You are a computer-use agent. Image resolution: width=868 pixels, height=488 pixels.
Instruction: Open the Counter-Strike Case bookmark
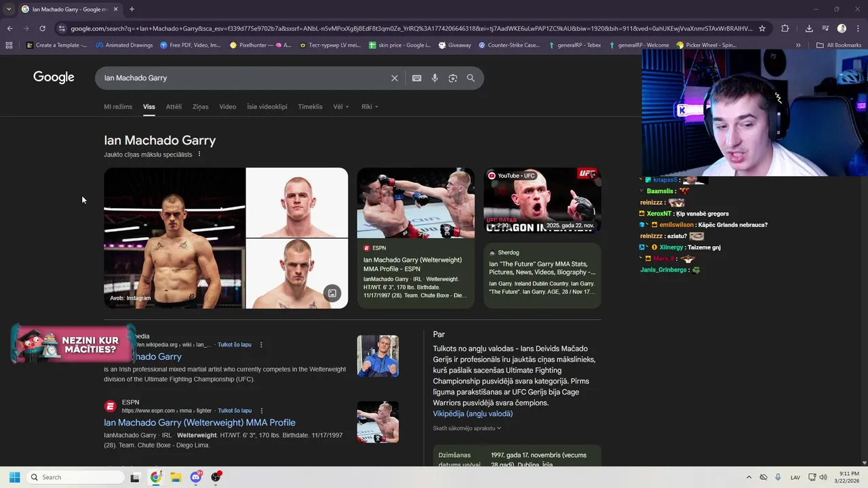click(509, 45)
